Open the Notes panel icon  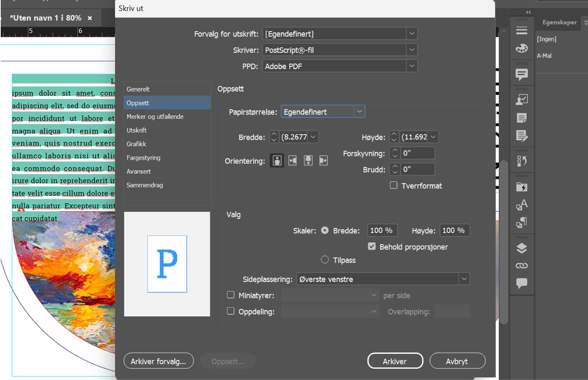coord(521,118)
